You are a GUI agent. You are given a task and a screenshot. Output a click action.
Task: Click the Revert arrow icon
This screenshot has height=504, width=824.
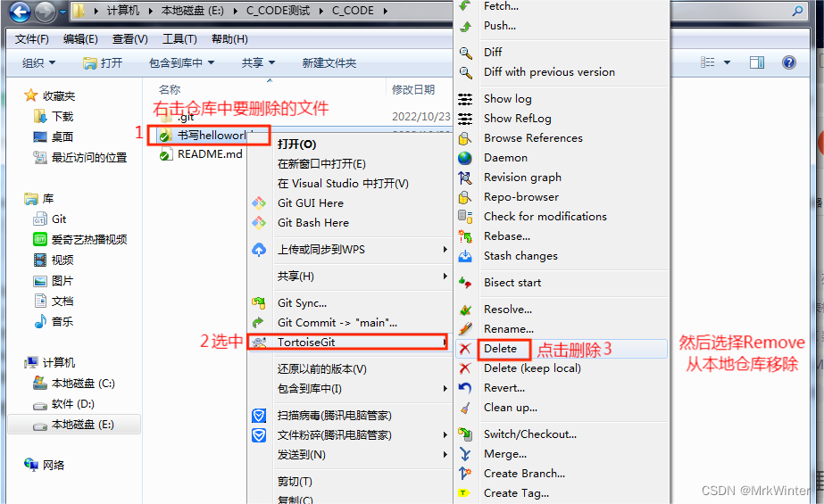(x=465, y=388)
